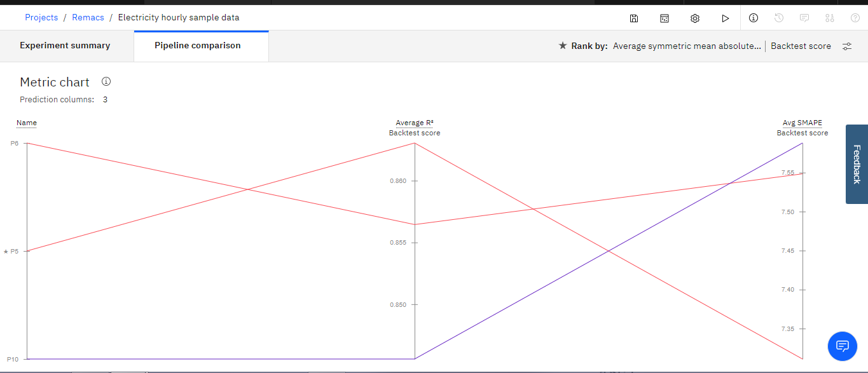Screen dimensions: 868x373
Task: Click the star beside Rank by
Action: pyautogui.click(x=562, y=46)
